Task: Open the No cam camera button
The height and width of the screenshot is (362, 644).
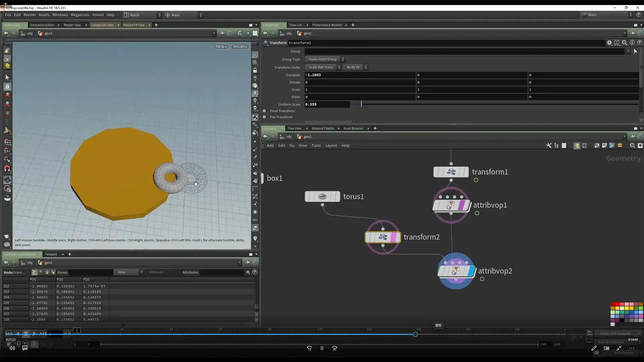Action: click(240, 47)
